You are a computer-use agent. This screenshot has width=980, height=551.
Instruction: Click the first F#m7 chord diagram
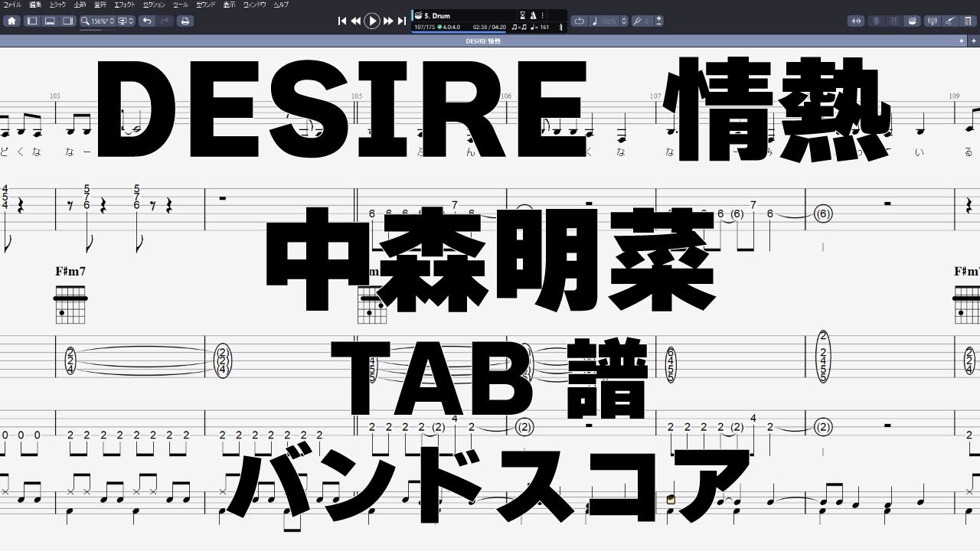point(70,303)
